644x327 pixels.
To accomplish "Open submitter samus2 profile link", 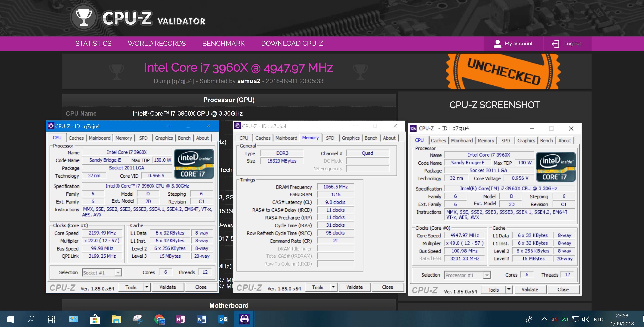I will tap(249, 81).
